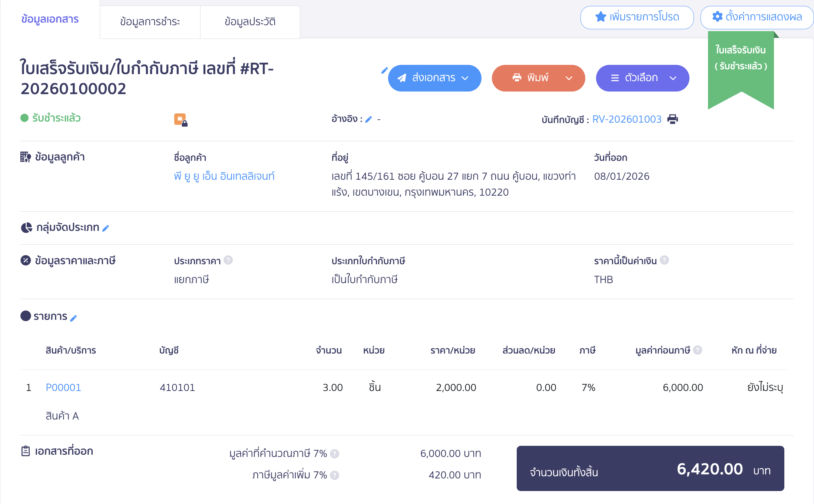814x504 pixels.
Task: Click the pencil icon near the document title
Action: pos(384,70)
